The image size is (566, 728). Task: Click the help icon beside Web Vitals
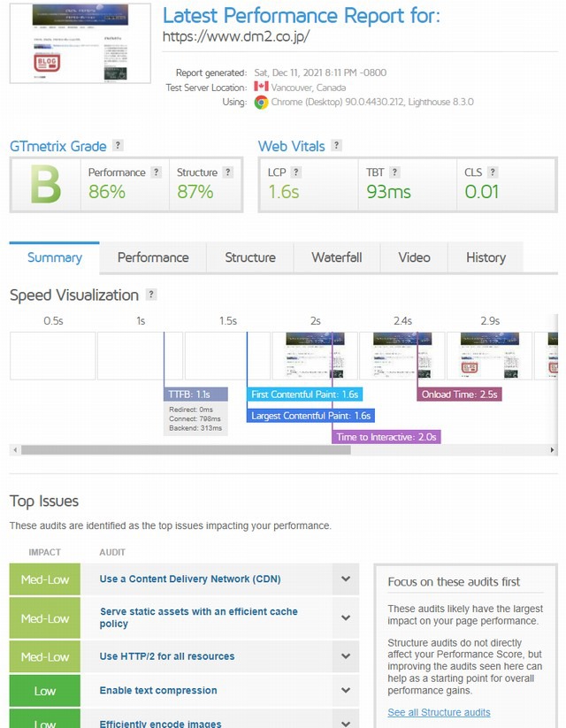[x=336, y=146]
